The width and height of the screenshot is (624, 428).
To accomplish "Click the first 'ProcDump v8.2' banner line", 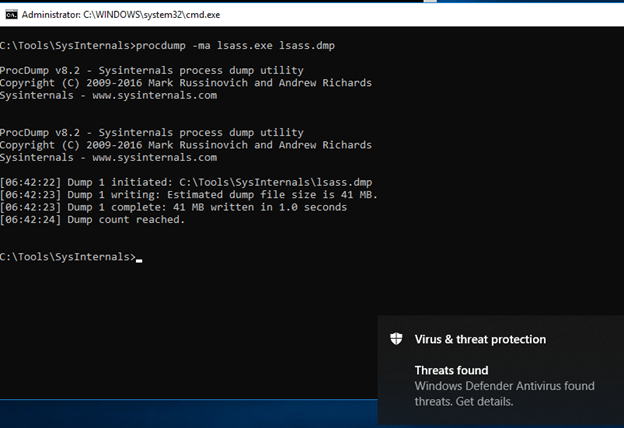I will coord(152,70).
